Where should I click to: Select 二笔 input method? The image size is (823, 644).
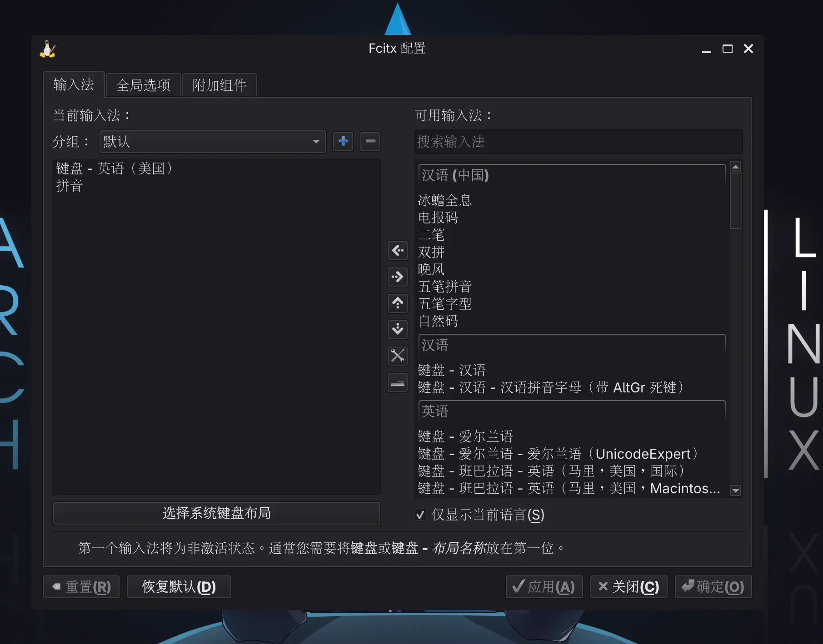tap(572, 235)
